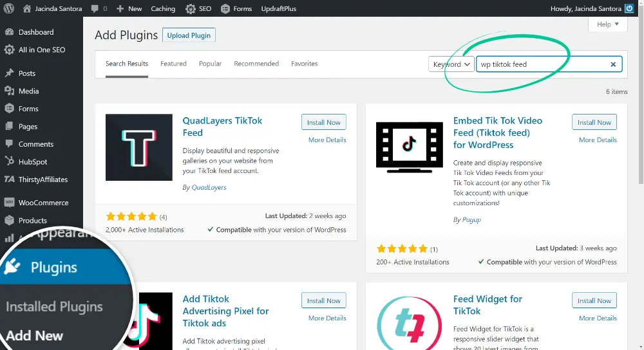Screen dimensions: 644x350
Task: Go to Media in the sidebar
Action: 28,91
